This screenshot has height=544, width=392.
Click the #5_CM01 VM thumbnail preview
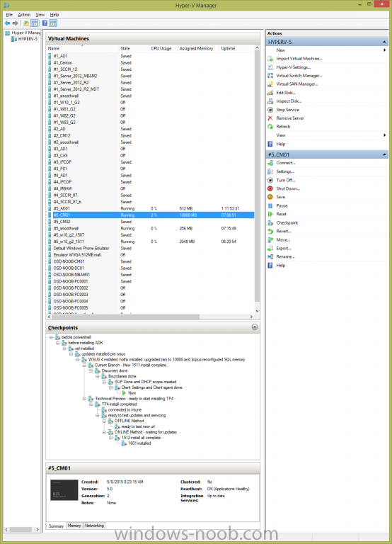point(64,490)
